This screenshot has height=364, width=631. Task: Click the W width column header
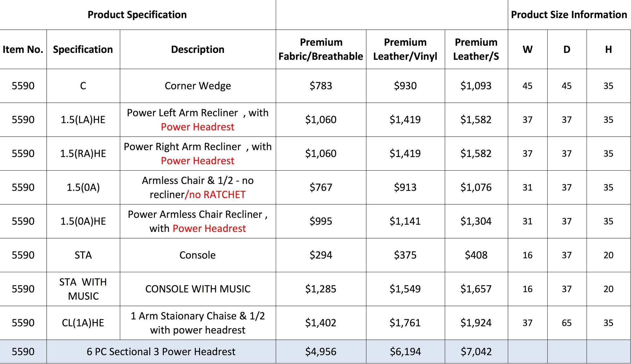pyautogui.click(x=528, y=49)
